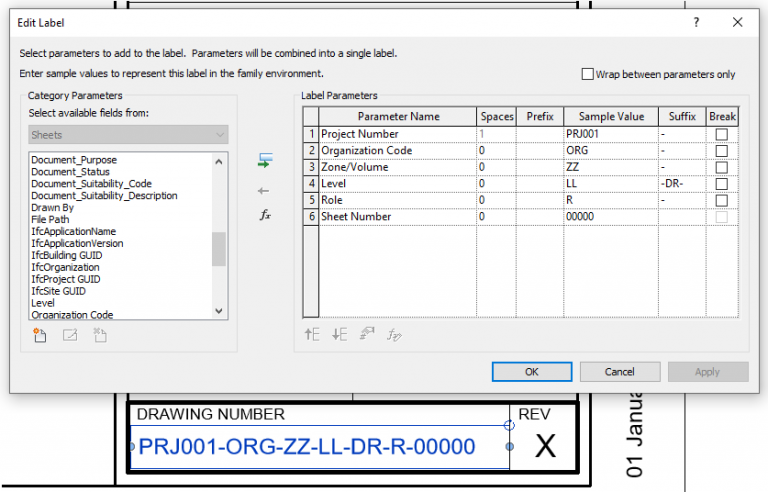Image resolution: width=768 pixels, height=492 pixels.
Task: Check Break for Level row
Action: click(x=721, y=184)
